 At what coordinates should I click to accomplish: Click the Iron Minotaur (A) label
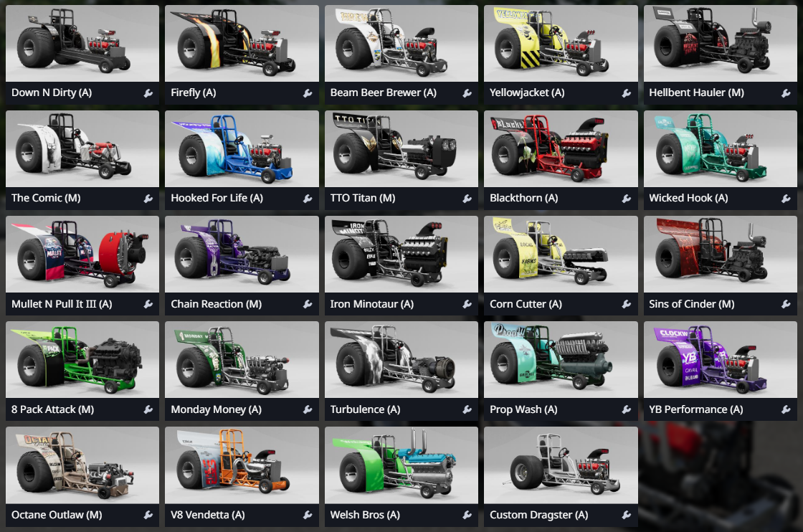[x=372, y=304]
